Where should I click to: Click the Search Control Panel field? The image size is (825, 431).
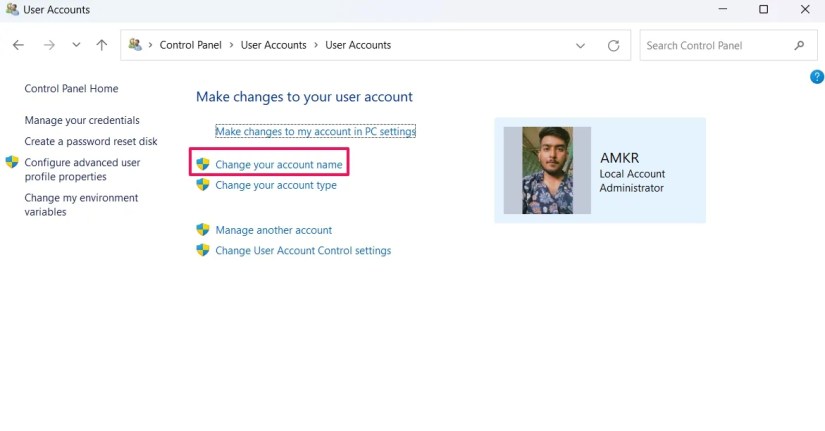(729, 46)
